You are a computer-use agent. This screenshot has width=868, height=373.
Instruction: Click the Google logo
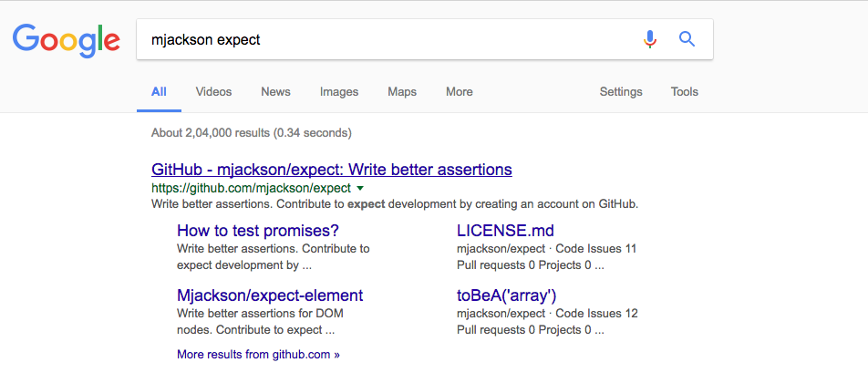[67, 39]
